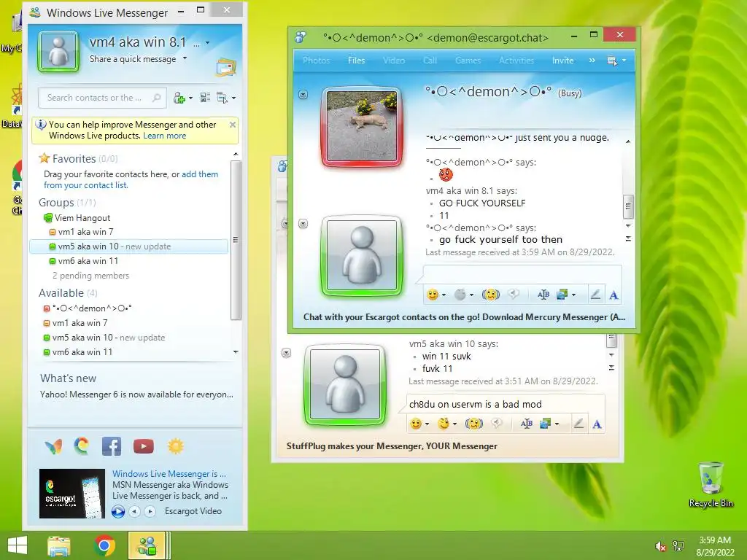Click the Windows Start button
The height and width of the screenshot is (560, 747).
click(18, 545)
